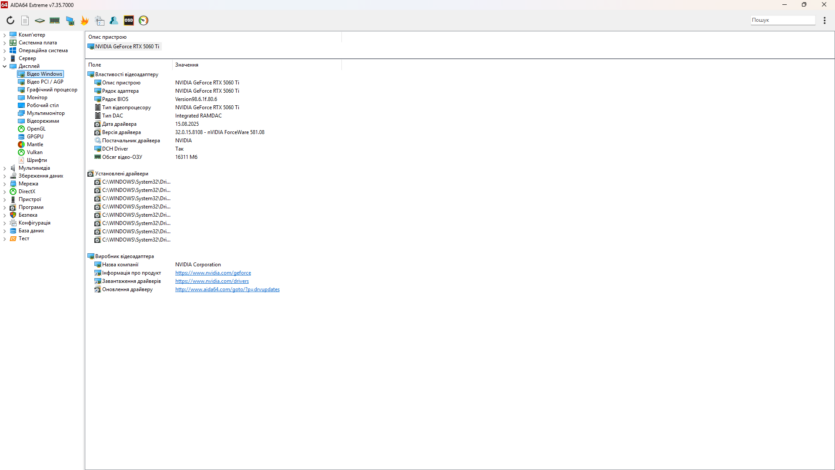Select the Монітор tree item

37,97
